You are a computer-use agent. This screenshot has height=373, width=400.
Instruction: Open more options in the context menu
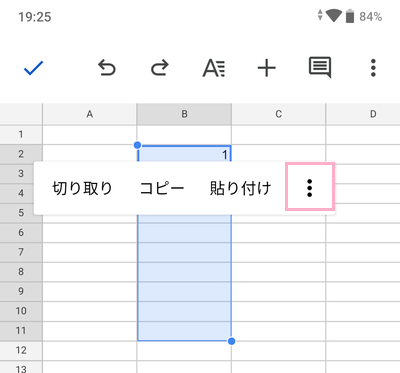(x=310, y=188)
